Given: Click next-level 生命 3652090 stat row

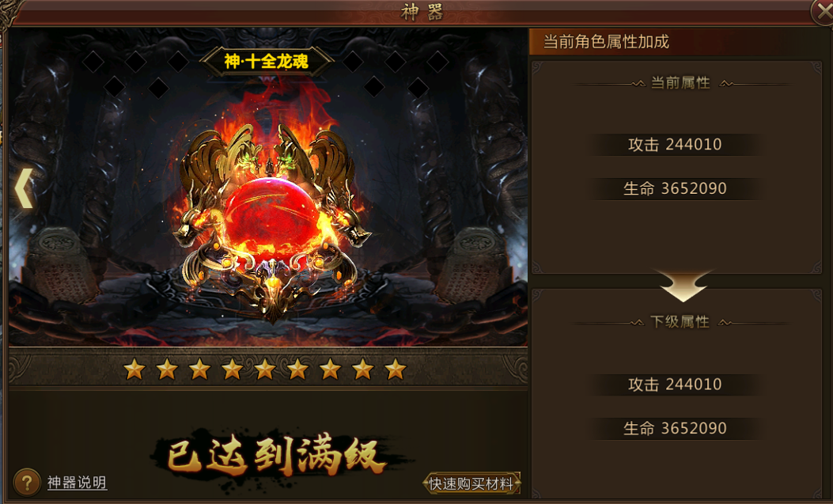Looking at the screenshot, I should [676, 429].
